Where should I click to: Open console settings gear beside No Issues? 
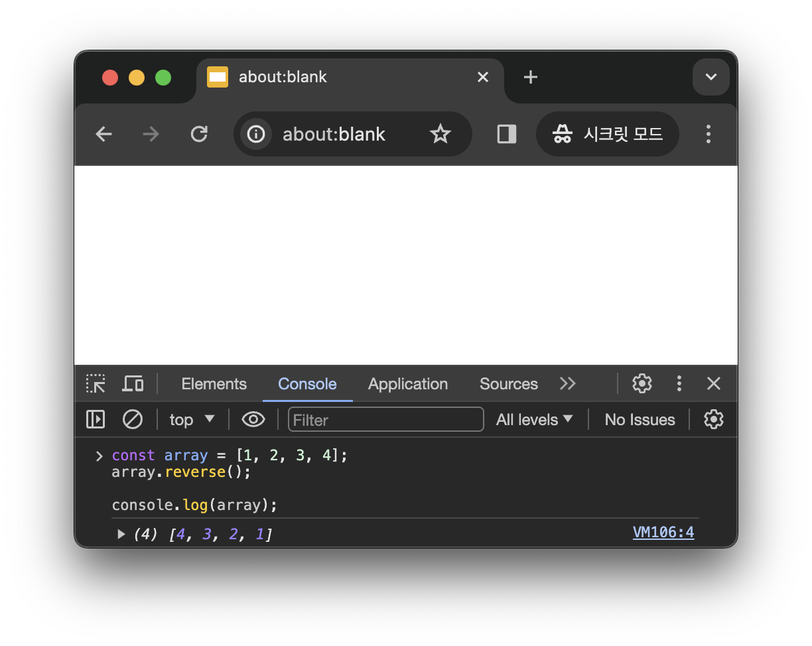[713, 419]
